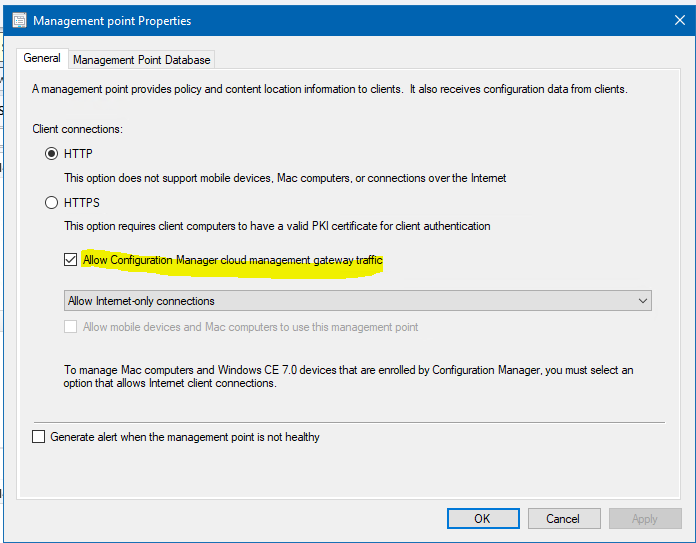Enable Generate alert when management point not healthy
Viewport: 696px width, 543px height.
point(39,436)
